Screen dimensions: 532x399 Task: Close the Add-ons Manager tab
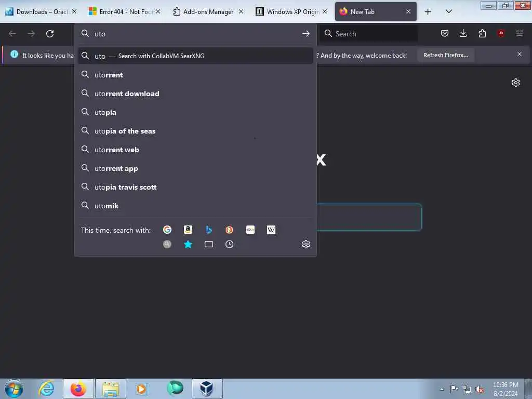pyautogui.click(x=241, y=11)
